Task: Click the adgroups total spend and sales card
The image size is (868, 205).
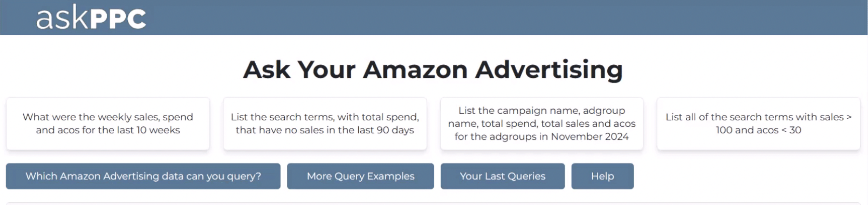Action: pyautogui.click(x=541, y=123)
